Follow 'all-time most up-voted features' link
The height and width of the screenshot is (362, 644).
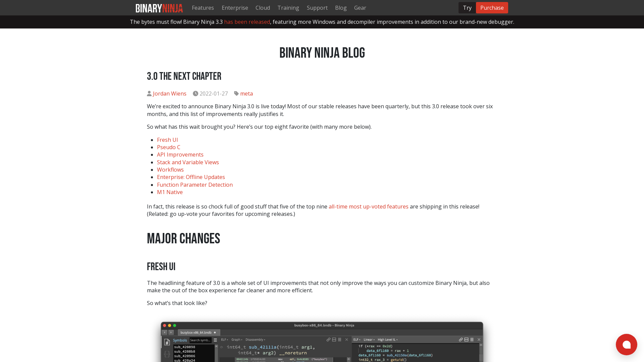coord(369,206)
